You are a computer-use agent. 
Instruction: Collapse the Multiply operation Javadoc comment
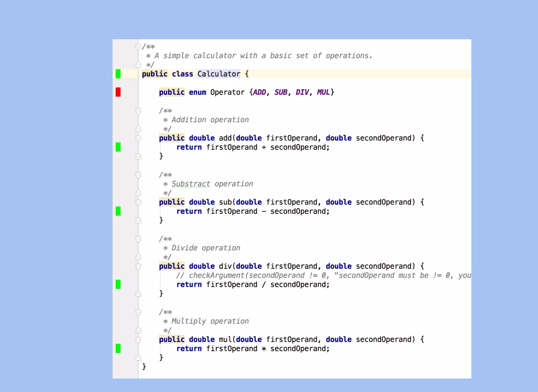138,312
